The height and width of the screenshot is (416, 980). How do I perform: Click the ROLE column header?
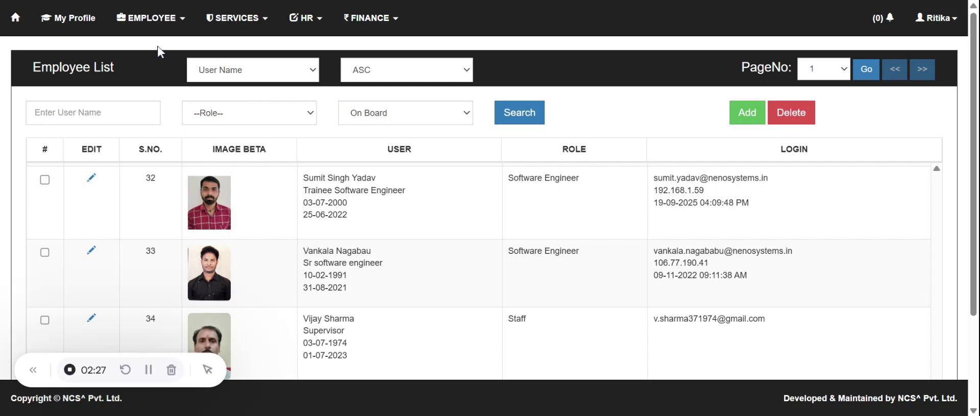click(x=574, y=149)
